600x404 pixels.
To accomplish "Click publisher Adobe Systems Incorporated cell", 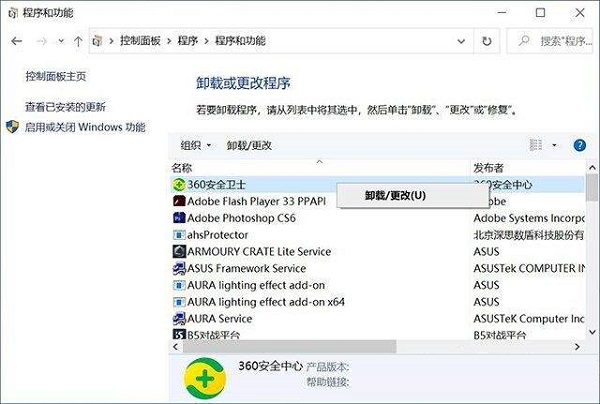I will pyautogui.click(x=528, y=218).
